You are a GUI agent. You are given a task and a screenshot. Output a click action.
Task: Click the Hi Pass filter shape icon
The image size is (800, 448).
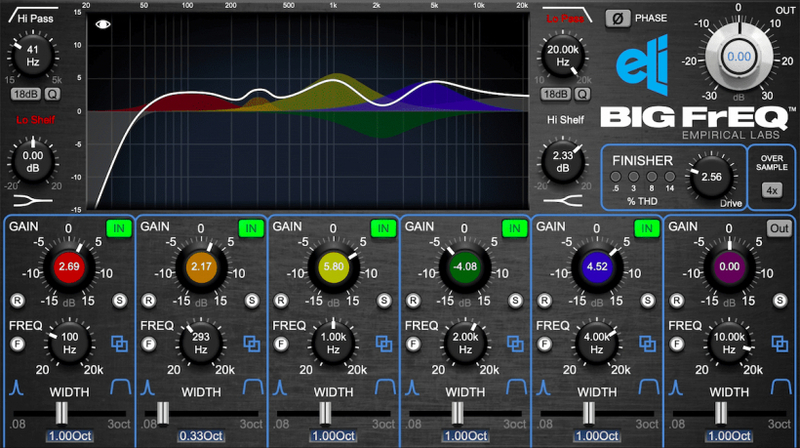32,14
